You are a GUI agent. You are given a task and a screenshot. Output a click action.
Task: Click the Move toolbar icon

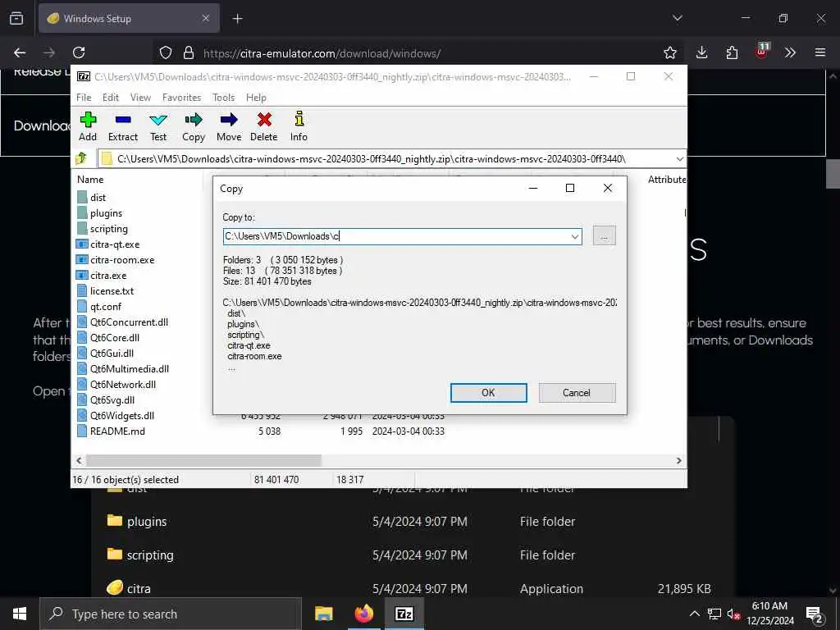tap(229, 126)
